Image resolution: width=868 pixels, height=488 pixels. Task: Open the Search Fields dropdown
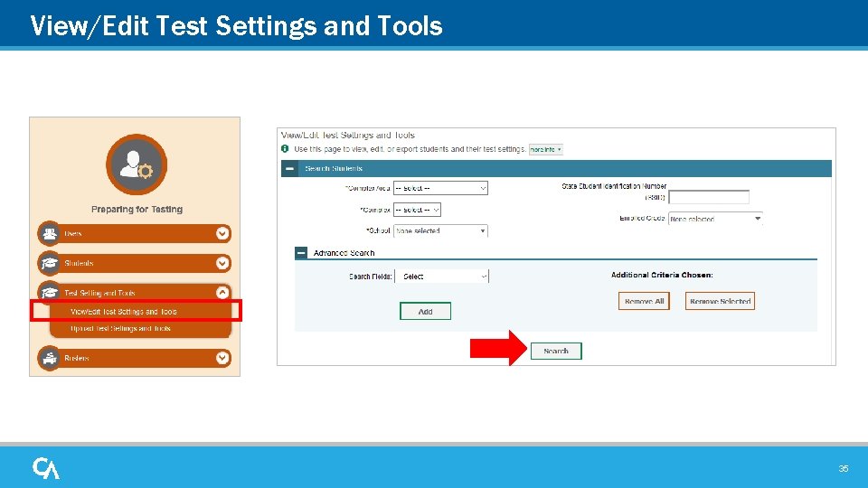442,277
